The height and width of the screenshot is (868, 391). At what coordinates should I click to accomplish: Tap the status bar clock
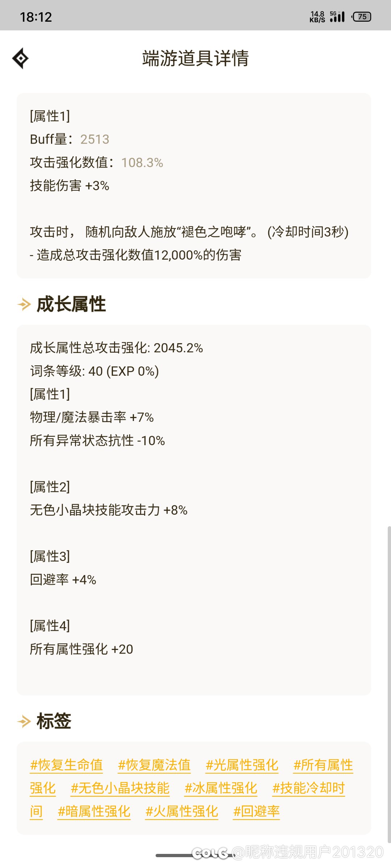pos(36,17)
